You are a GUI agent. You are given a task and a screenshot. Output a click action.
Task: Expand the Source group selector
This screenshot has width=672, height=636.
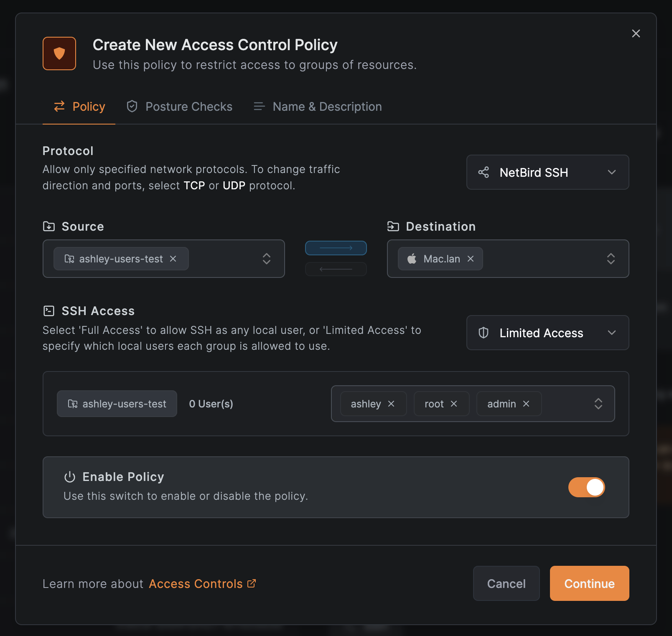[266, 259]
